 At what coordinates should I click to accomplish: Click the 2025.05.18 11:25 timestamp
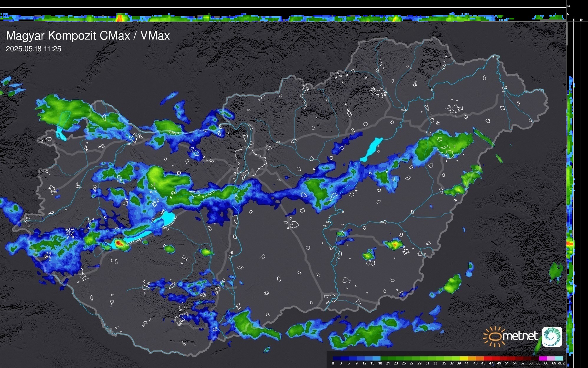34,49
